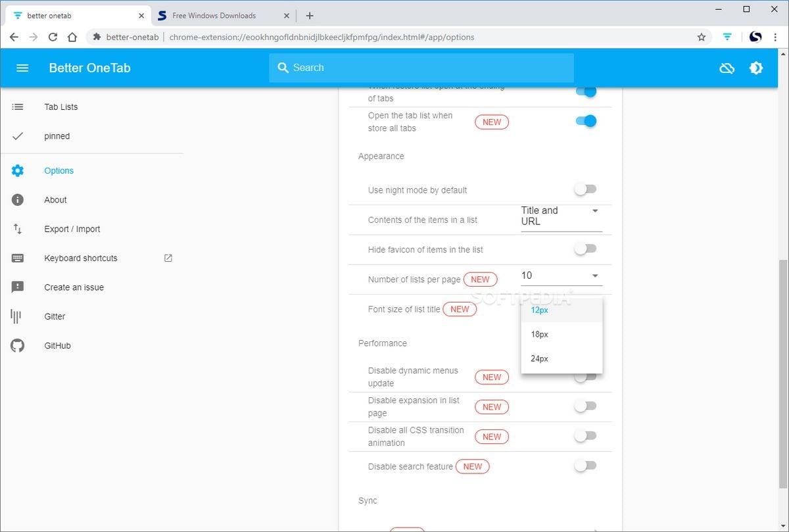This screenshot has height=532, width=789.
Task: Click the NEW badge beside 'Disable search feature'
Action: pos(473,466)
